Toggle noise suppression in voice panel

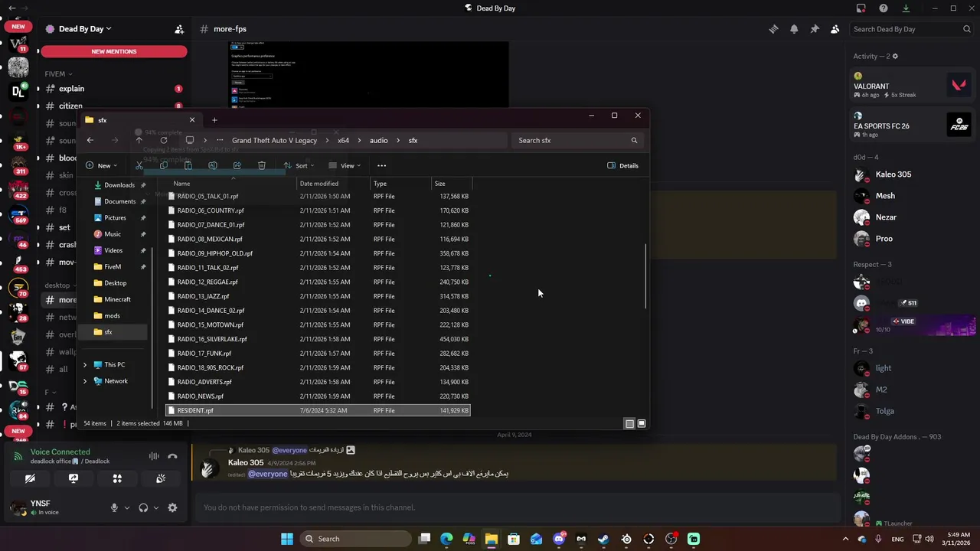click(154, 456)
